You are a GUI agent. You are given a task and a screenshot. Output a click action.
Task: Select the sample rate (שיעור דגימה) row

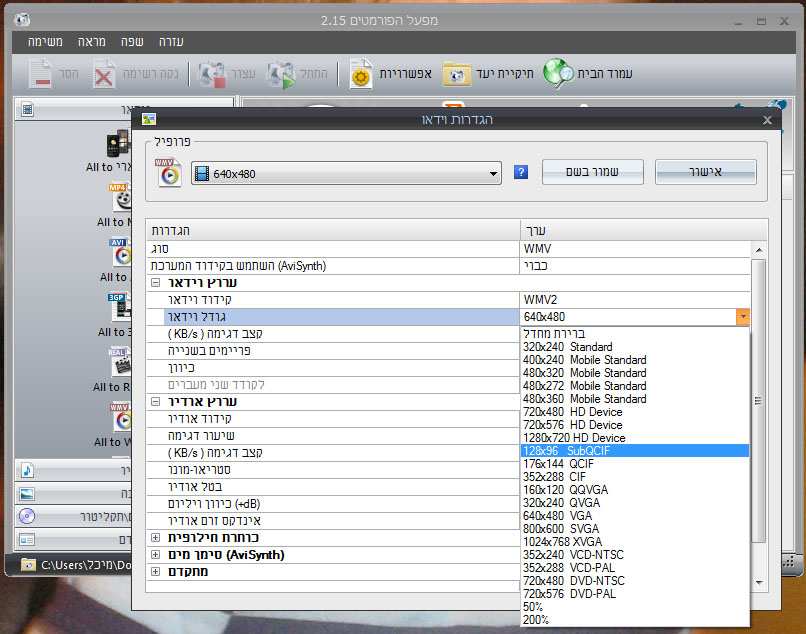pyautogui.click(x=333, y=436)
